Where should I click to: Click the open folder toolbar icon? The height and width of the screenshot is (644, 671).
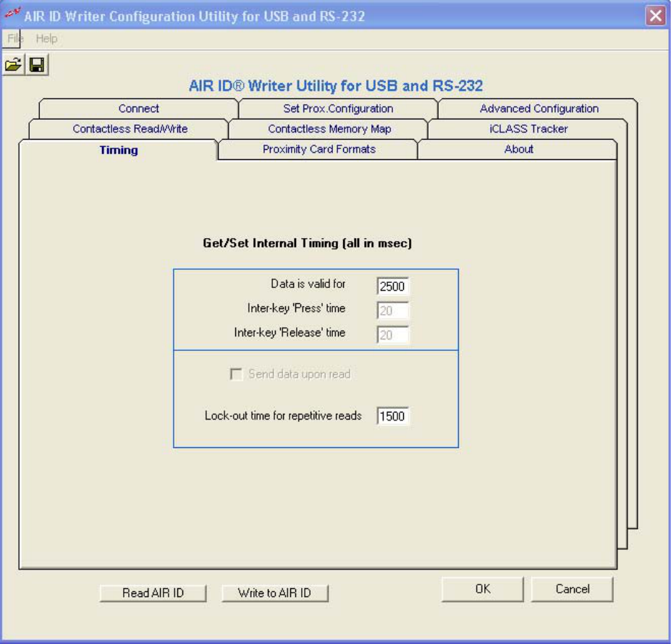13,65
